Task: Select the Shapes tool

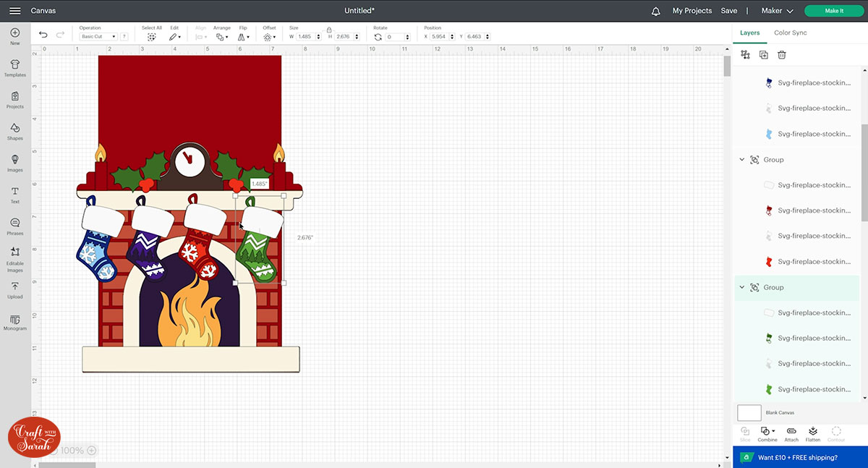Action: (x=15, y=131)
